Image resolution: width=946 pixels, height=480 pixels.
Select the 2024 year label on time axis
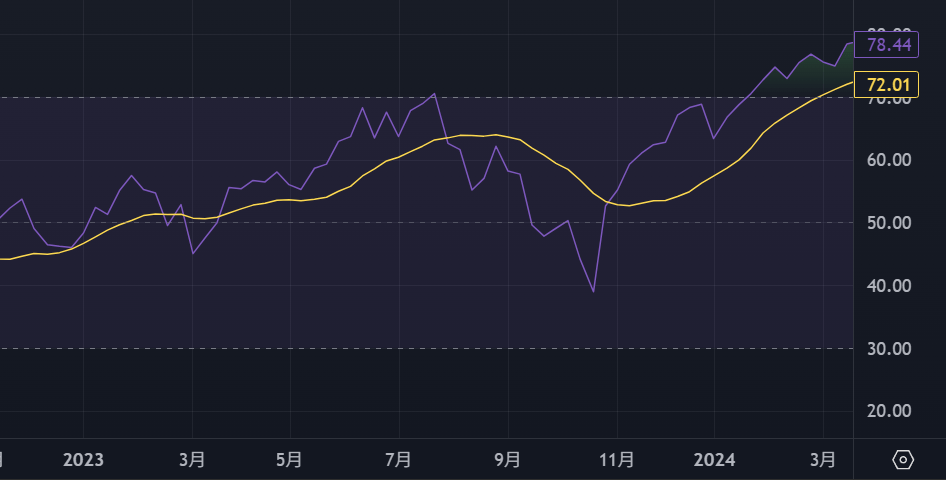point(714,460)
